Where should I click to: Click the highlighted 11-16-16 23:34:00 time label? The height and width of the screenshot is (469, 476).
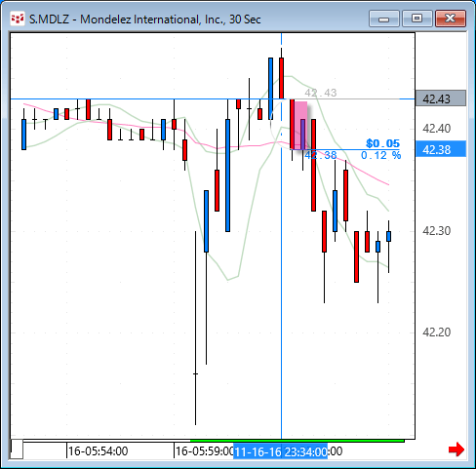(x=280, y=451)
